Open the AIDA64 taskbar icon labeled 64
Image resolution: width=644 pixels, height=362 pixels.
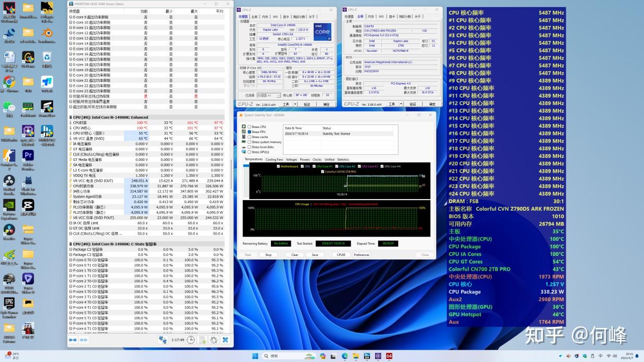click(389, 356)
